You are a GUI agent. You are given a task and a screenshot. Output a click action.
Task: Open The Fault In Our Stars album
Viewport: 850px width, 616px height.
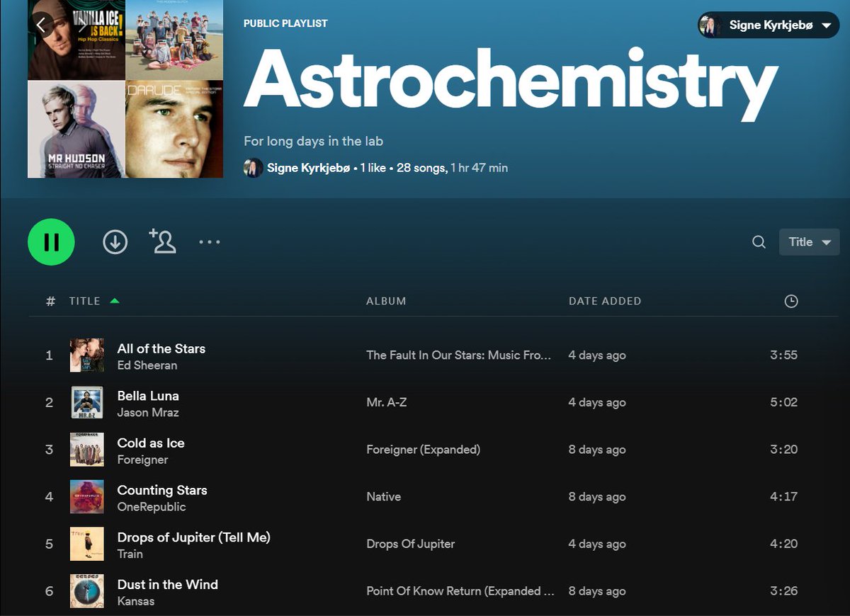pos(458,355)
